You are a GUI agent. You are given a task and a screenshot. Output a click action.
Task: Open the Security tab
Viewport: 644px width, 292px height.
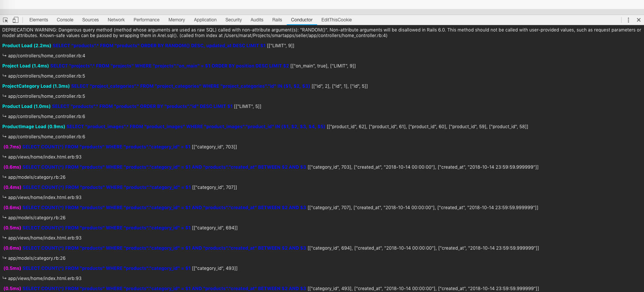(x=234, y=20)
